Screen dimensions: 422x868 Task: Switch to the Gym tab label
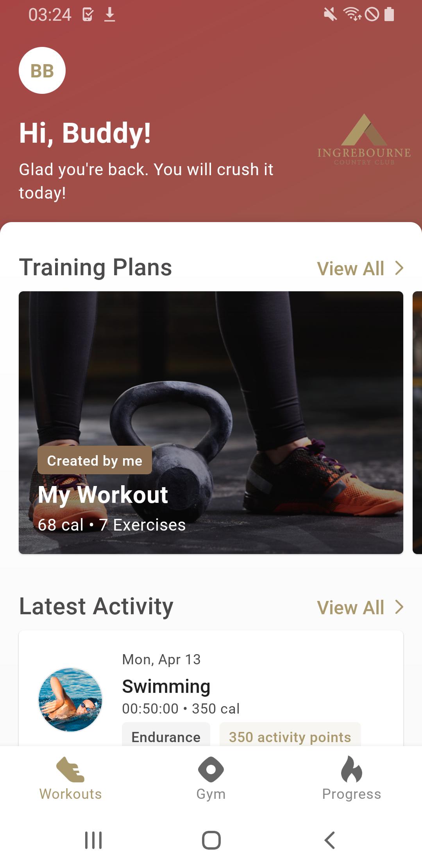pos(211,794)
